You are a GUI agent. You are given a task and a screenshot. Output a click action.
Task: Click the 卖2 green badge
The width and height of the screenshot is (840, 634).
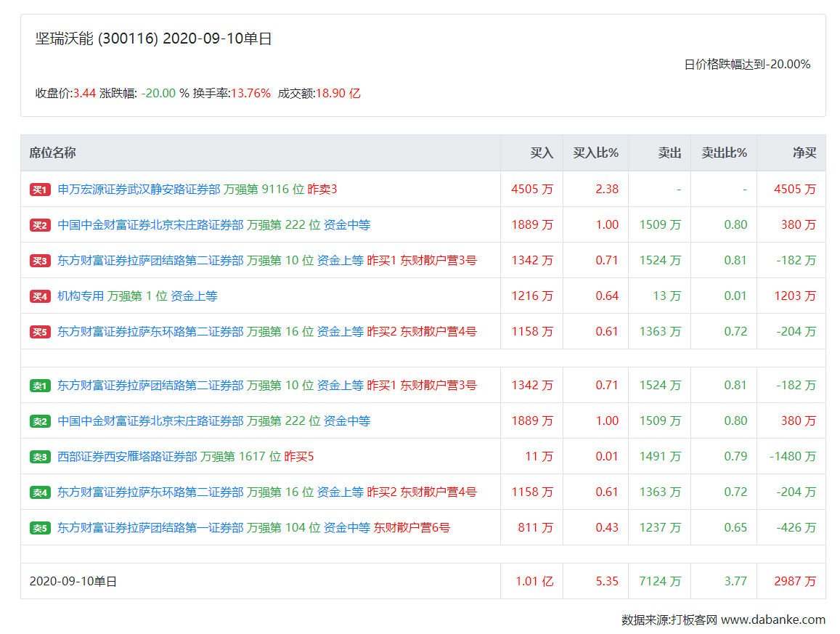(x=40, y=421)
